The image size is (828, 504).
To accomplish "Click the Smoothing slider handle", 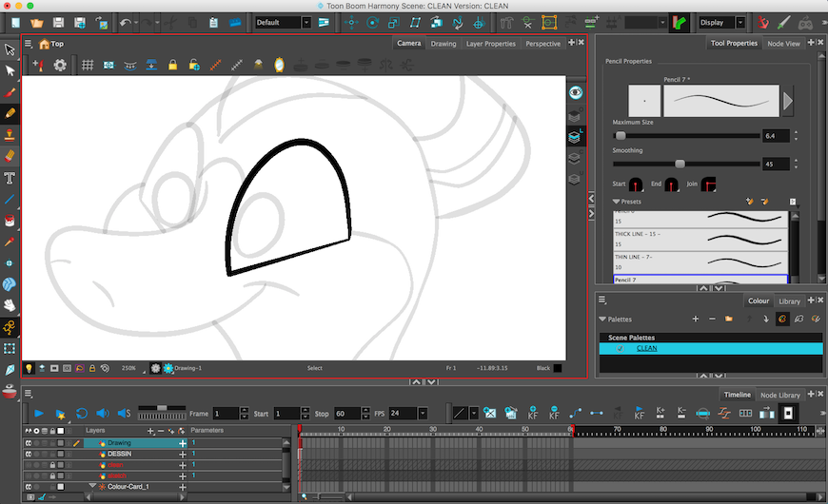I will [680, 165].
